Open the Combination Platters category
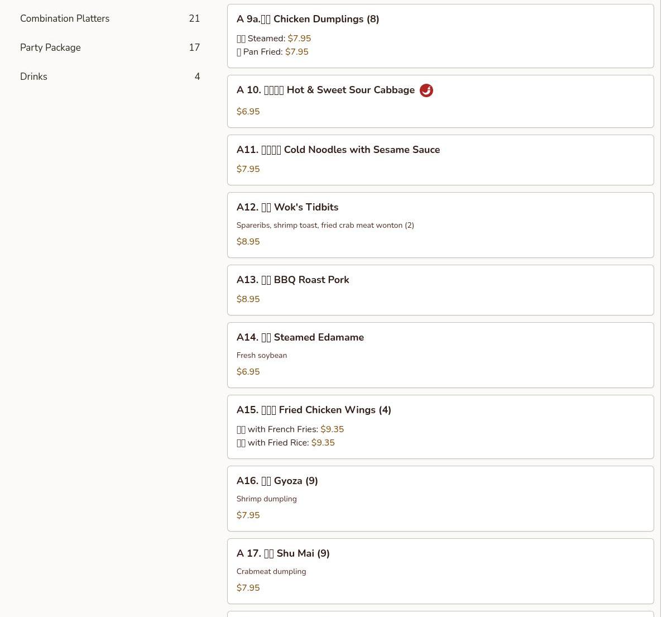The height and width of the screenshot is (617, 672). click(65, 18)
